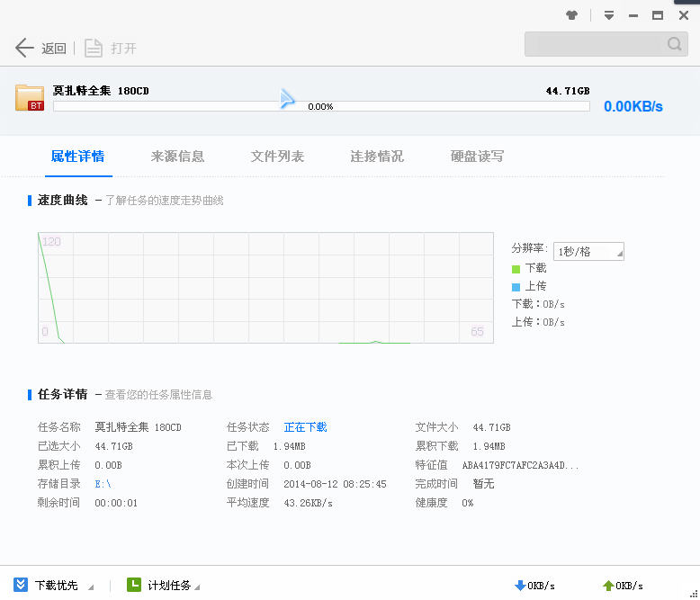
Task: Select the 属性详情 tab
Action: [77, 157]
